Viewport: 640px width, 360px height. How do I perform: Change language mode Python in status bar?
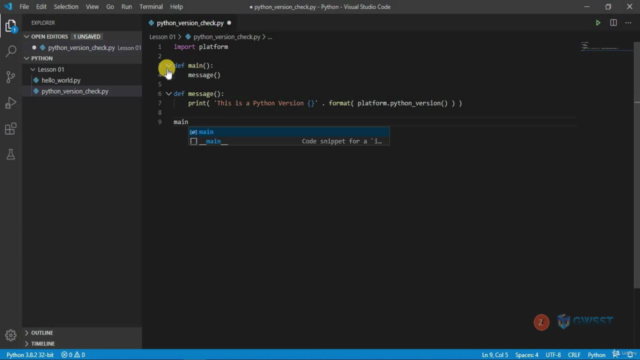(x=596, y=355)
